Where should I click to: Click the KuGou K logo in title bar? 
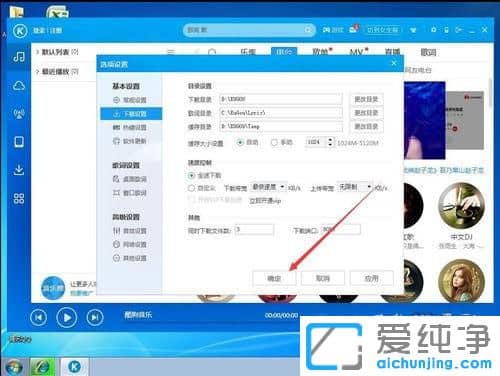coord(20,31)
